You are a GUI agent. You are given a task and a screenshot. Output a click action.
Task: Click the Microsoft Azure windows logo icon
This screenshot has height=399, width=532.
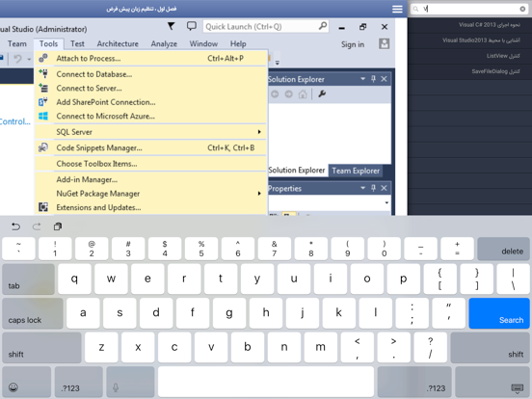pyautogui.click(x=43, y=116)
